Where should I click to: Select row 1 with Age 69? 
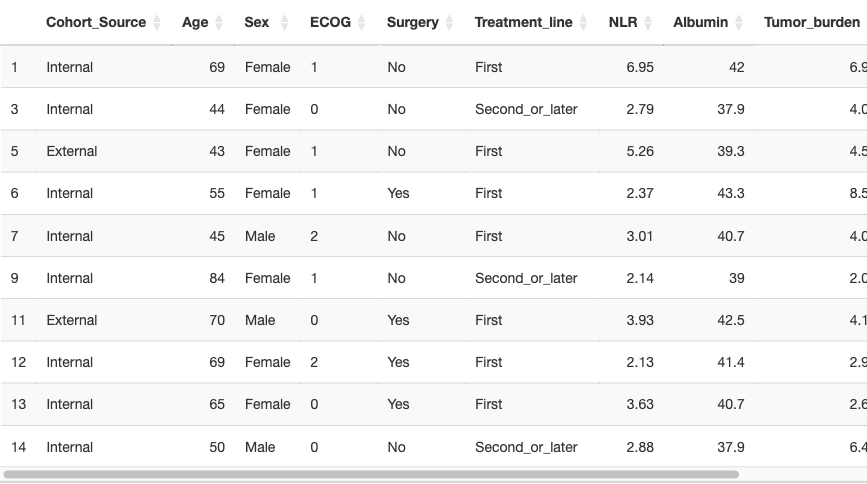click(434, 67)
